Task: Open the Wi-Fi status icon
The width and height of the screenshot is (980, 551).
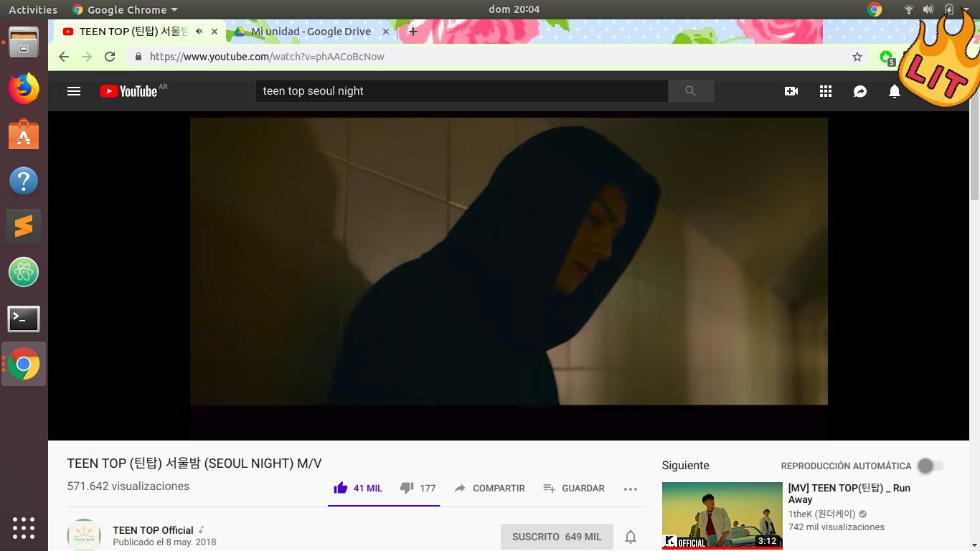Action: (x=909, y=9)
